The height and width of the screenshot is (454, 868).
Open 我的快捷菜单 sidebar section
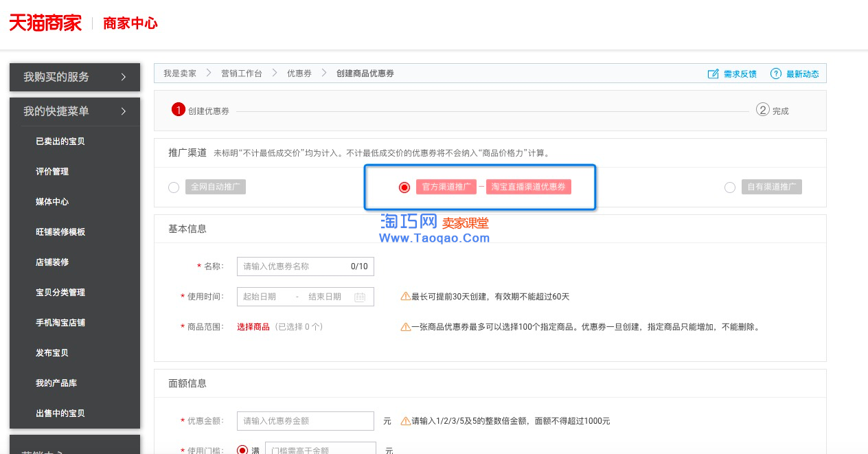coord(75,111)
